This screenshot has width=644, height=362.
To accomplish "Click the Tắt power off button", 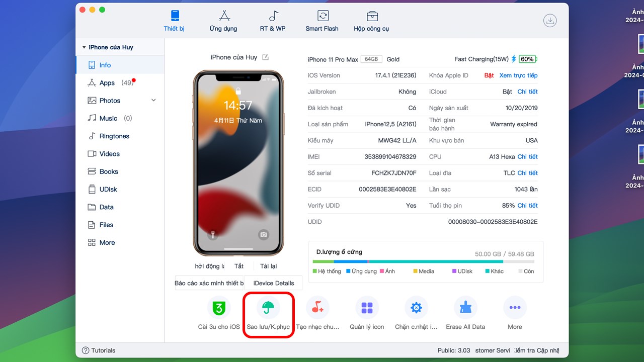I will (239, 266).
